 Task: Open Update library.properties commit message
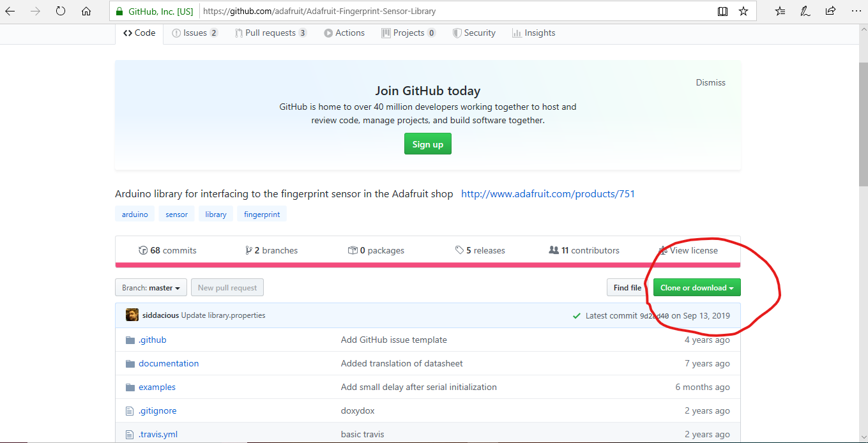click(223, 315)
